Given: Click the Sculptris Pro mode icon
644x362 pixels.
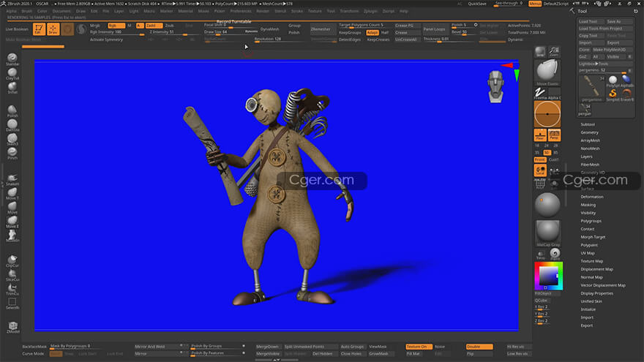Looking at the screenshot, I should point(81,29).
